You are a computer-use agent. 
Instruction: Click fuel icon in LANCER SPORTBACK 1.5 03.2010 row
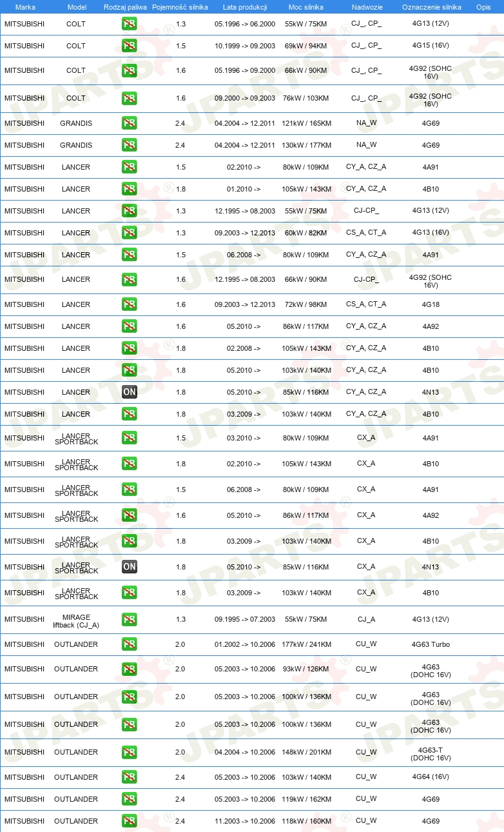[x=130, y=438]
